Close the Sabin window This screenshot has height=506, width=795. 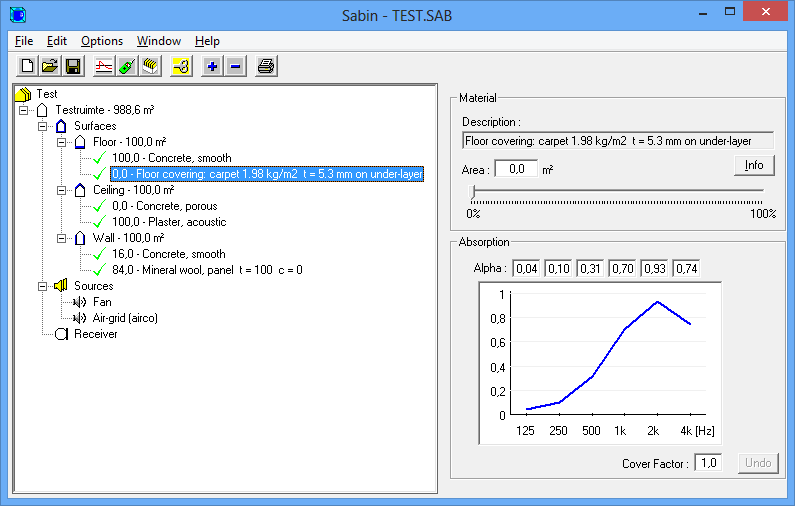(x=766, y=11)
